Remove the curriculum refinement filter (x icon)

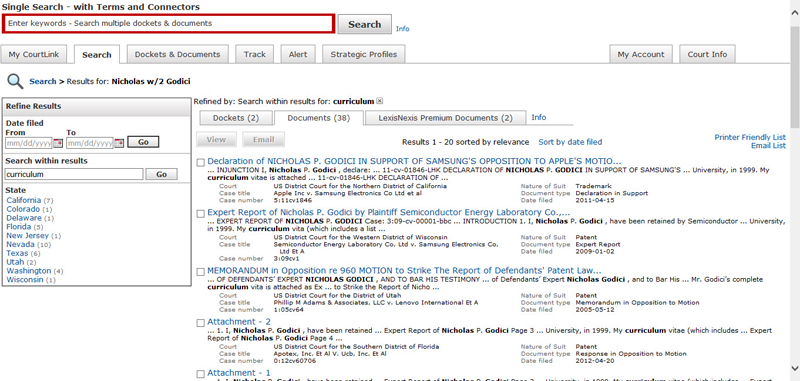click(379, 101)
